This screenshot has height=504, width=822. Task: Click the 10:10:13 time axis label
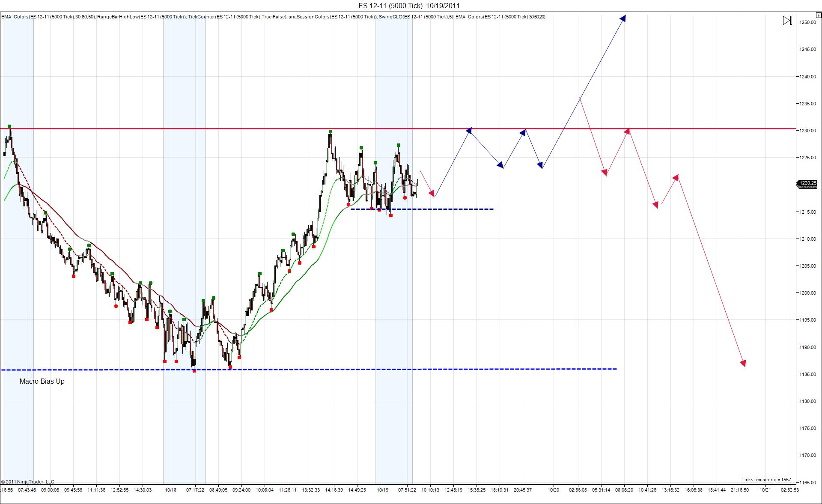(430, 490)
